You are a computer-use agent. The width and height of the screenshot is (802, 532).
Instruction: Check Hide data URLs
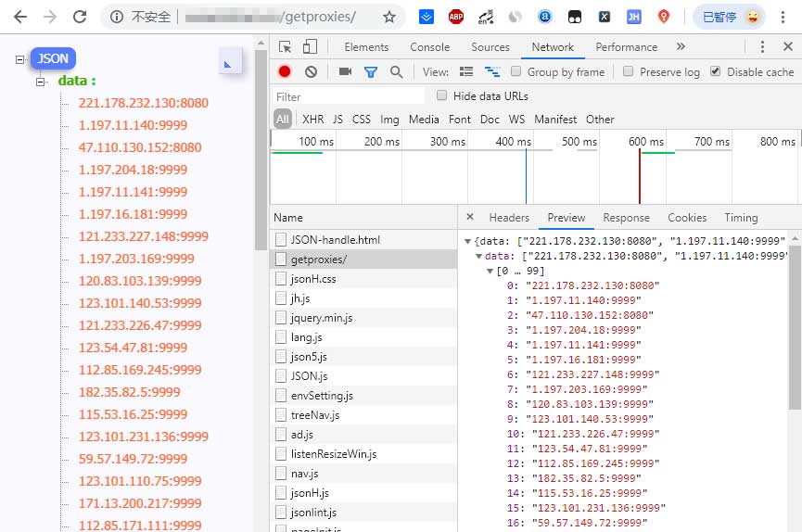point(441,95)
